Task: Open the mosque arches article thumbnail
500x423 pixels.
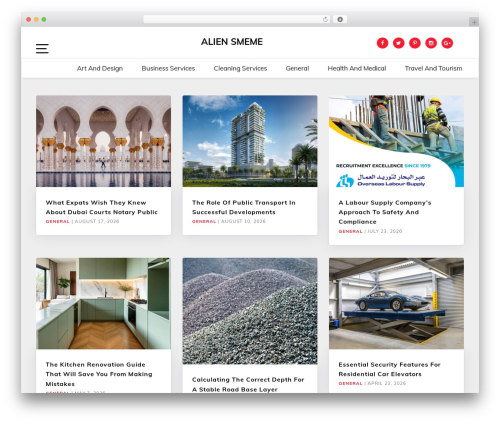Action: point(103,141)
